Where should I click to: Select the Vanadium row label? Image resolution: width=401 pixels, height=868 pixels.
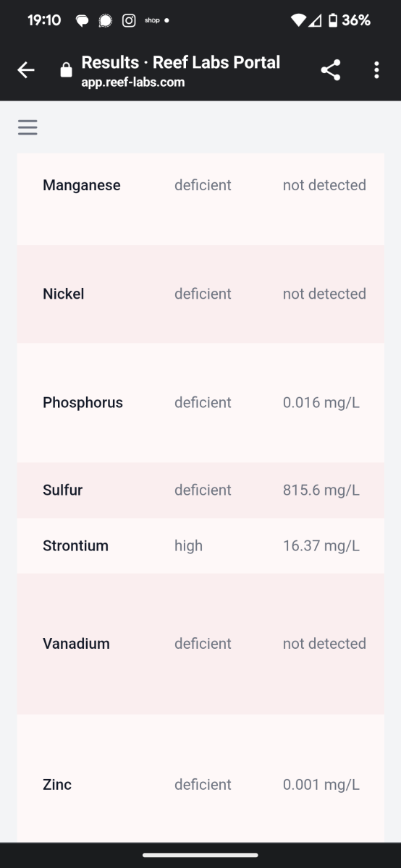[76, 644]
